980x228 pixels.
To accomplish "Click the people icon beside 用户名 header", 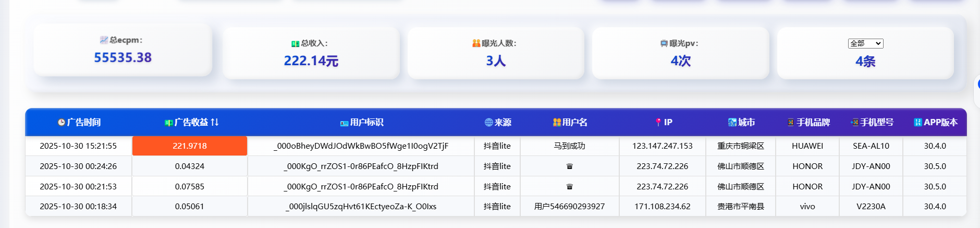I will pos(557,123).
